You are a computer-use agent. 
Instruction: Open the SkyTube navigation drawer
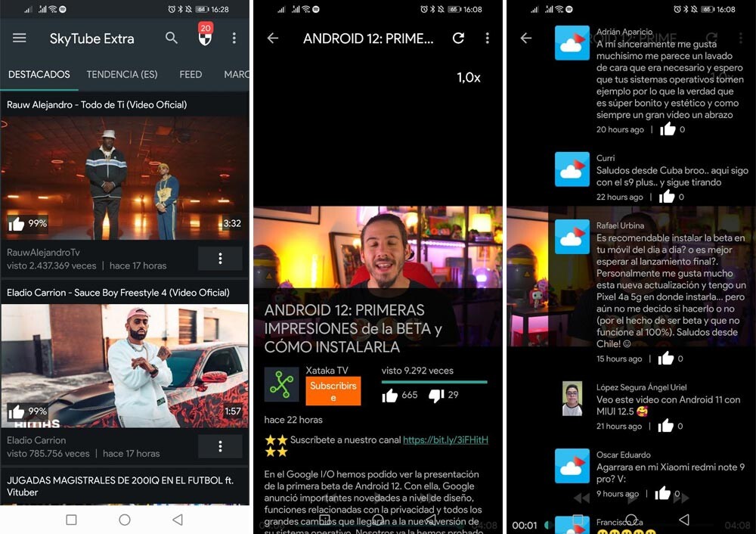tap(19, 38)
